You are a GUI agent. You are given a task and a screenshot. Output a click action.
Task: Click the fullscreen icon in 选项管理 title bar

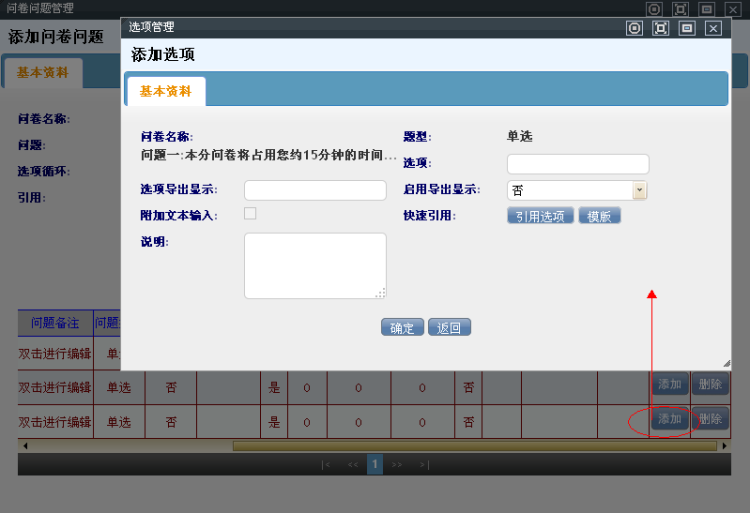[660, 28]
